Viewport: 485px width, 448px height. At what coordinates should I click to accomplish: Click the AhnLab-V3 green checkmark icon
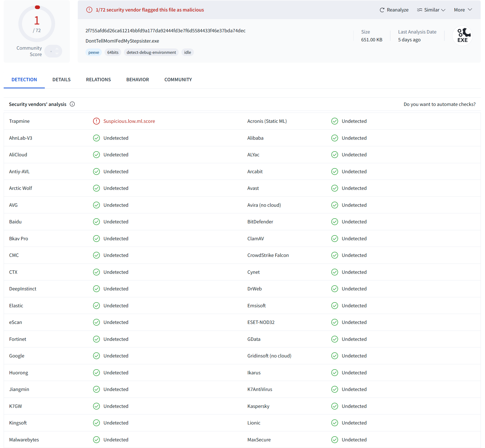pos(96,138)
